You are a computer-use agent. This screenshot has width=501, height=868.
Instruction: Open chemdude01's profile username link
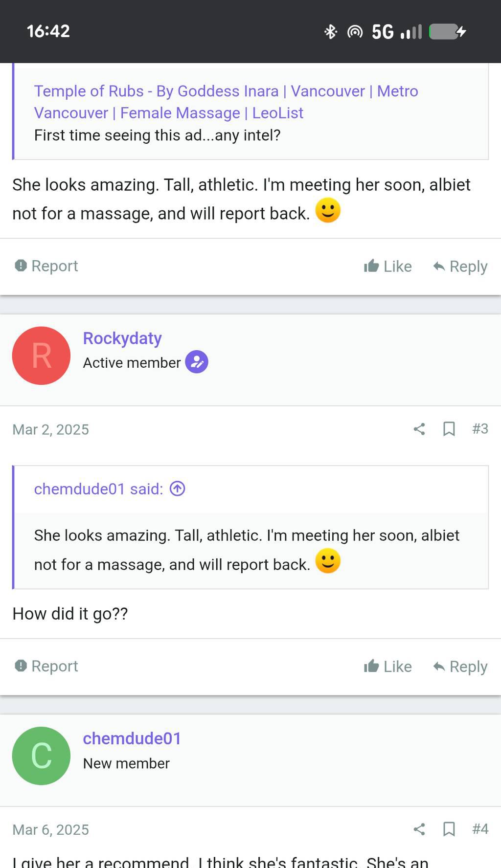click(x=132, y=738)
